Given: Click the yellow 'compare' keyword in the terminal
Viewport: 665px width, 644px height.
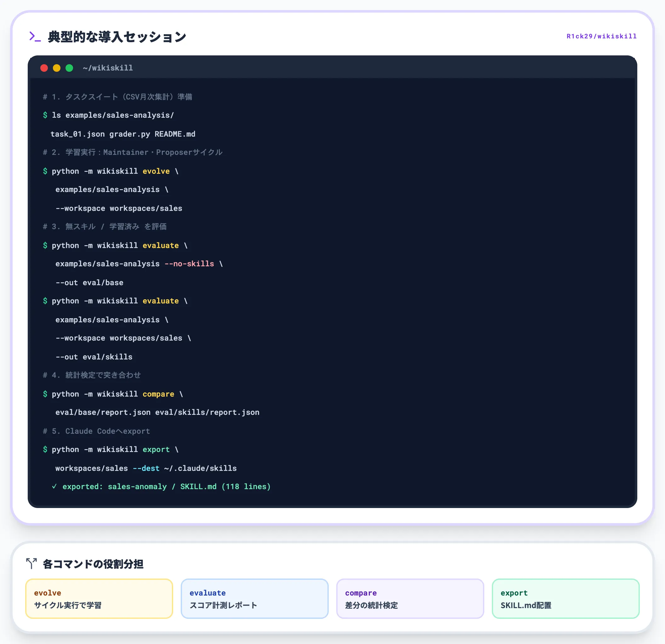Looking at the screenshot, I should coord(158,394).
